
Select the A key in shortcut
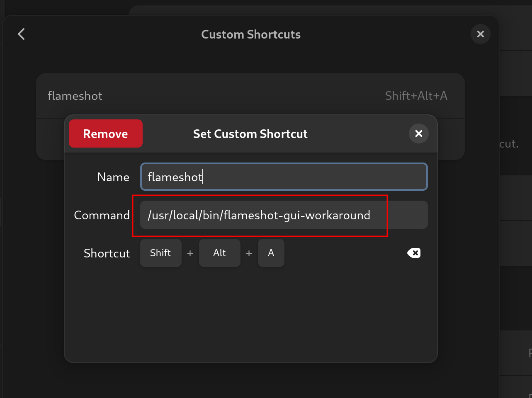271,253
